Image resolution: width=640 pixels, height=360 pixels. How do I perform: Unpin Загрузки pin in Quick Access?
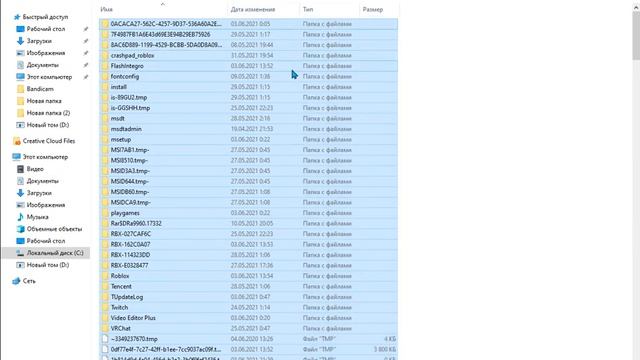86,41
